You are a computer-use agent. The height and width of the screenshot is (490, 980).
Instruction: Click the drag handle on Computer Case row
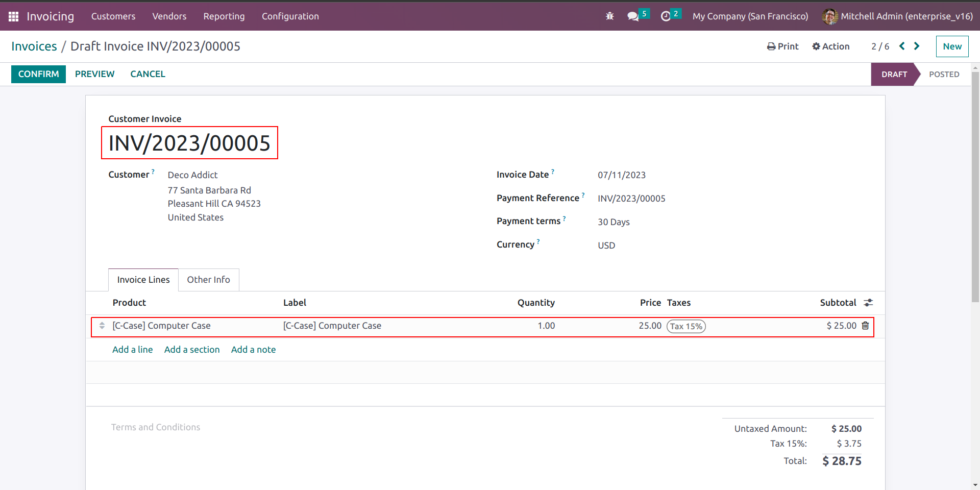[x=102, y=326]
